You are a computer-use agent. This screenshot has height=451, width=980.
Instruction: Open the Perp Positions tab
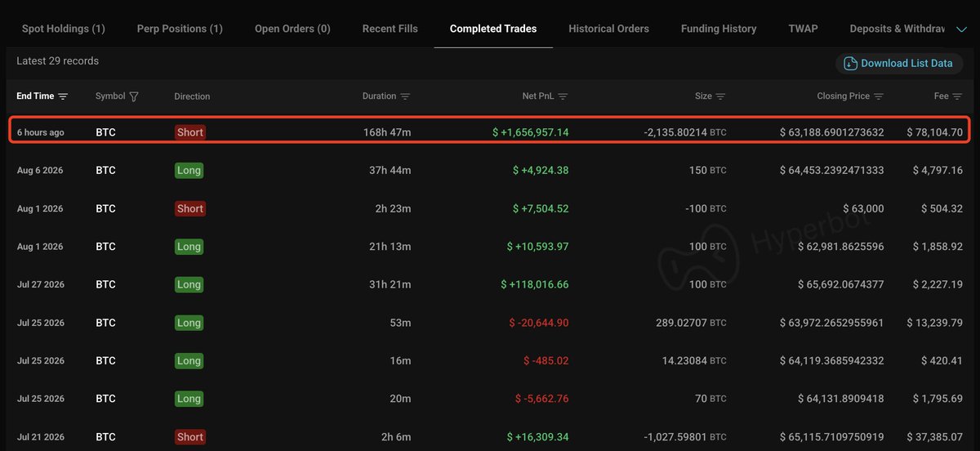tap(180, 29)
